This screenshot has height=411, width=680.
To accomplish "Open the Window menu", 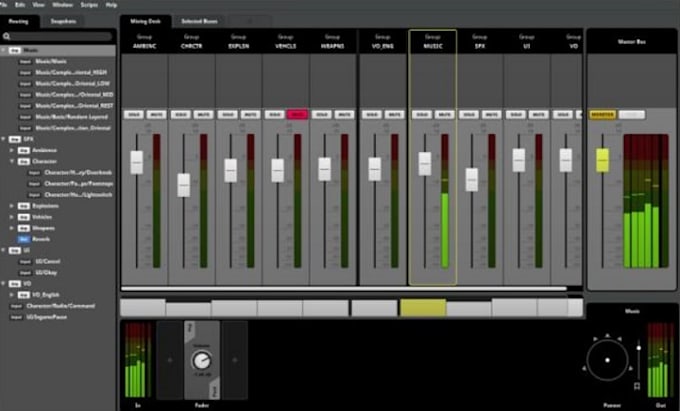I will (x=62, y=5).
